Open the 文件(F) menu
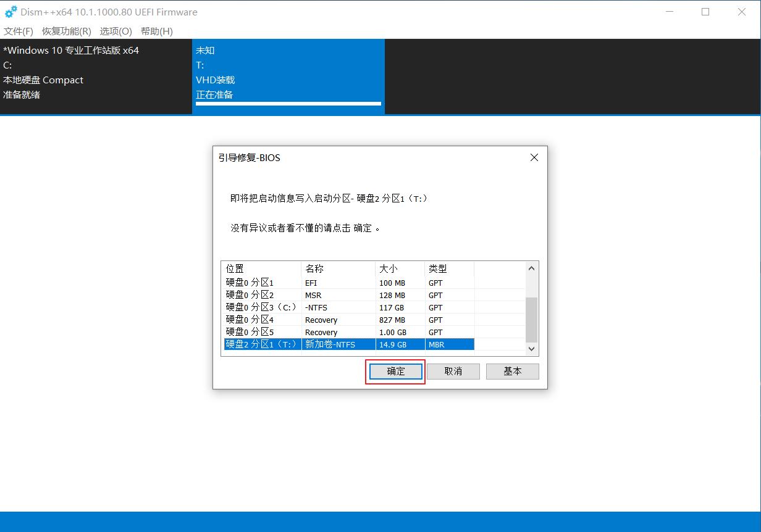761x532 pixels. [x=18, y=31]
